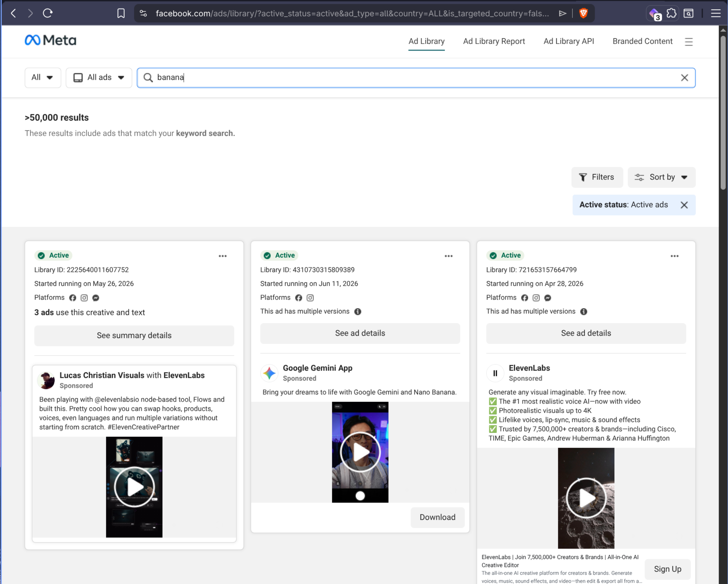Select Library ID 4310730315809389 text

pos(307,270)
